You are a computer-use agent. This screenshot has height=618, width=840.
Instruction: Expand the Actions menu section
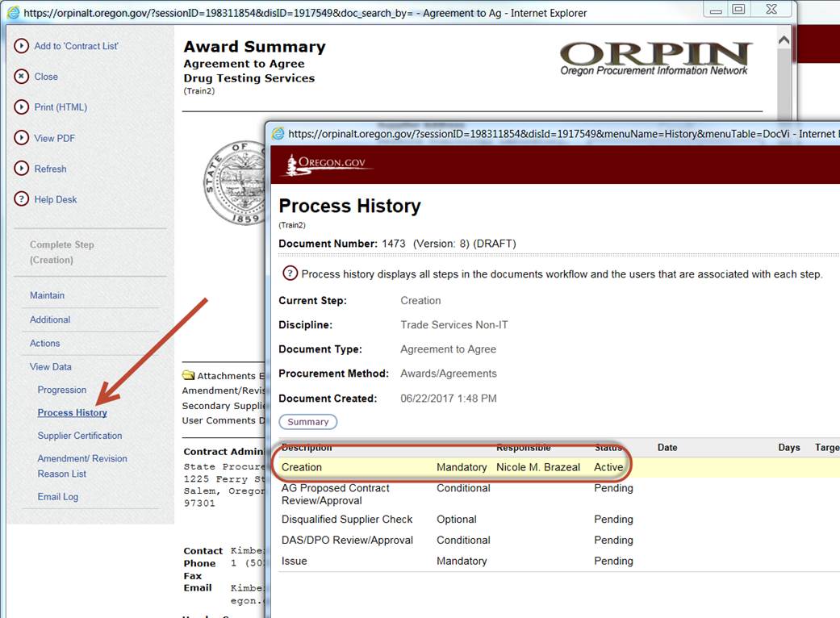point(45,343)
